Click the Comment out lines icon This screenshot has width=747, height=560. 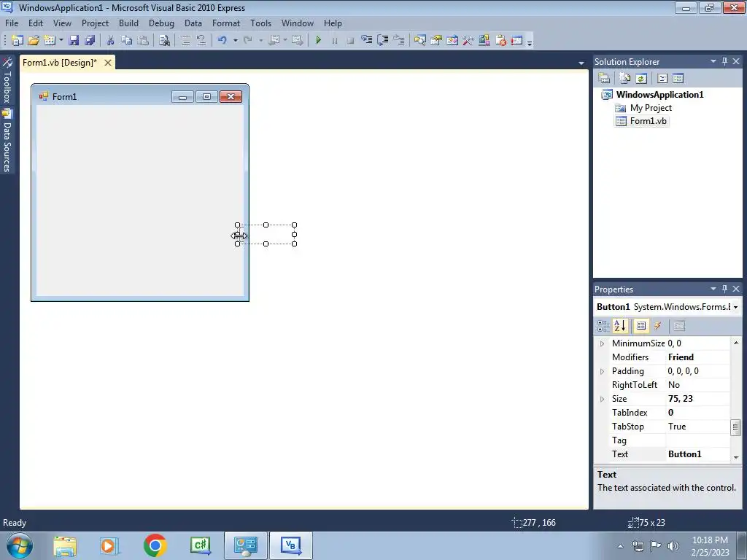tap(185, 41)
